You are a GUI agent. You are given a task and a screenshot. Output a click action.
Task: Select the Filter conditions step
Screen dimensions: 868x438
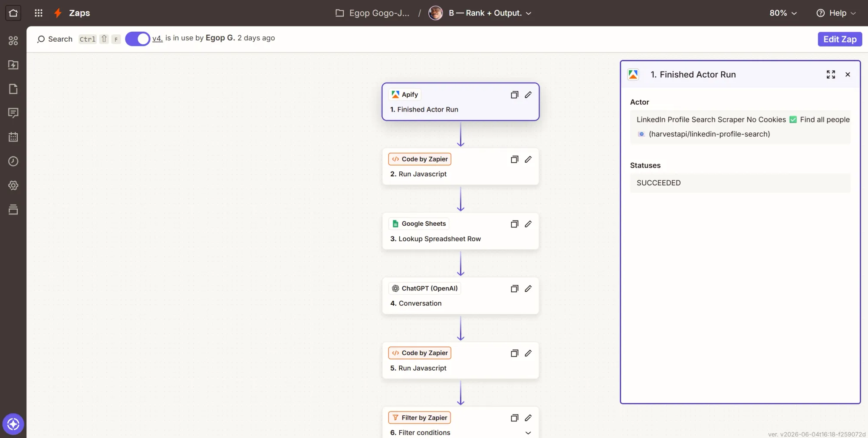(x=460, y=422)
